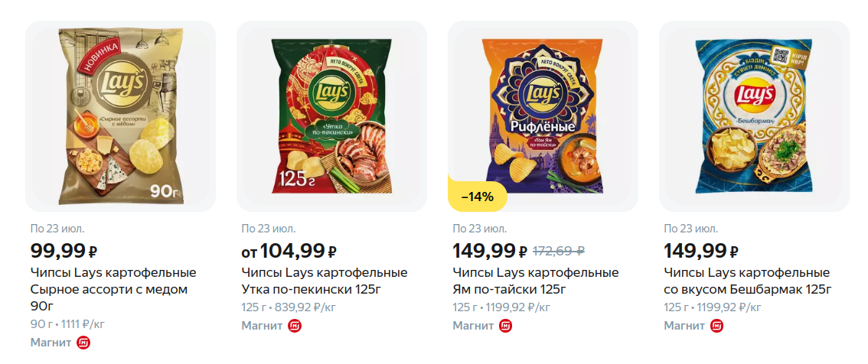
Task: Click Магнит store name under Ям по-тайски
Action: 473,326
